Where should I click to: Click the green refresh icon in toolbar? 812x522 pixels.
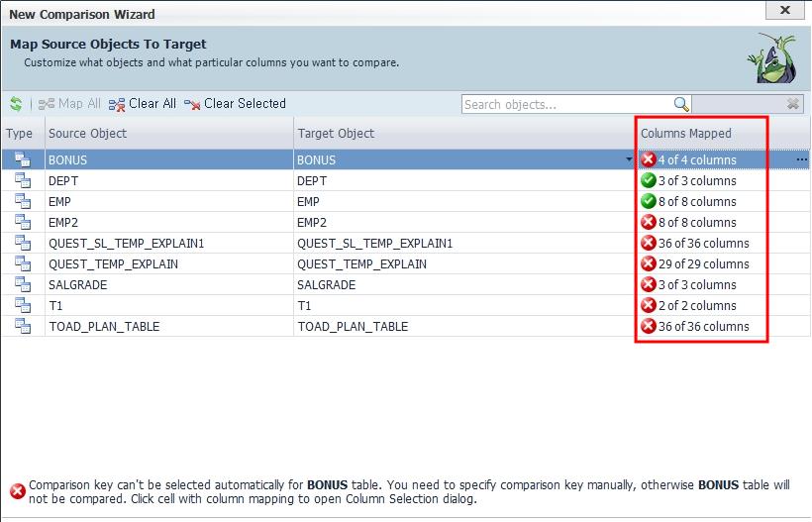16,104
